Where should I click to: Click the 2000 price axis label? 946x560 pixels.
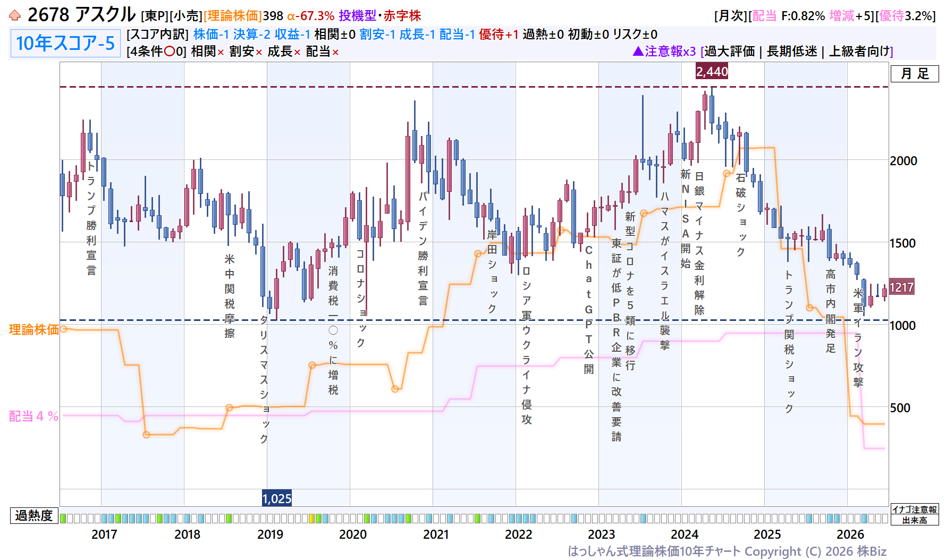(x=903, y=161)
